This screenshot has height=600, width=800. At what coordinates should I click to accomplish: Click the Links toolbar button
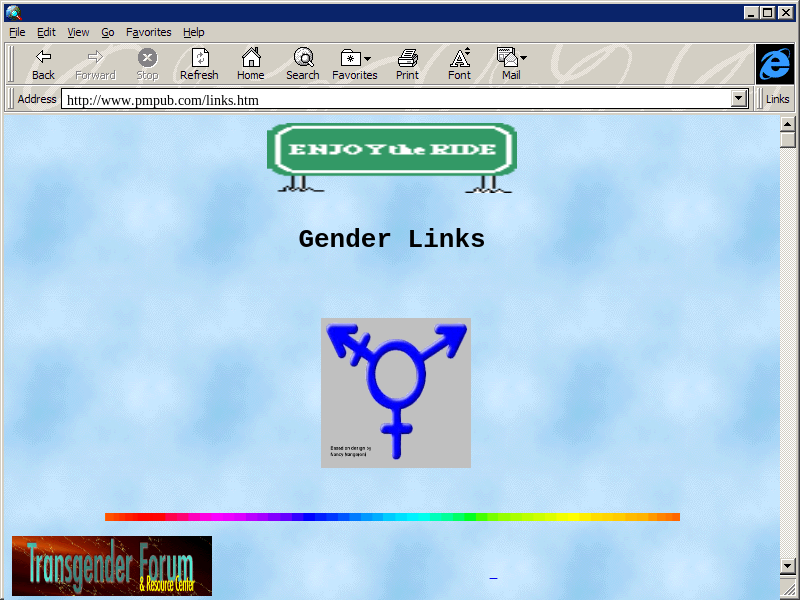tap(777, 99)
